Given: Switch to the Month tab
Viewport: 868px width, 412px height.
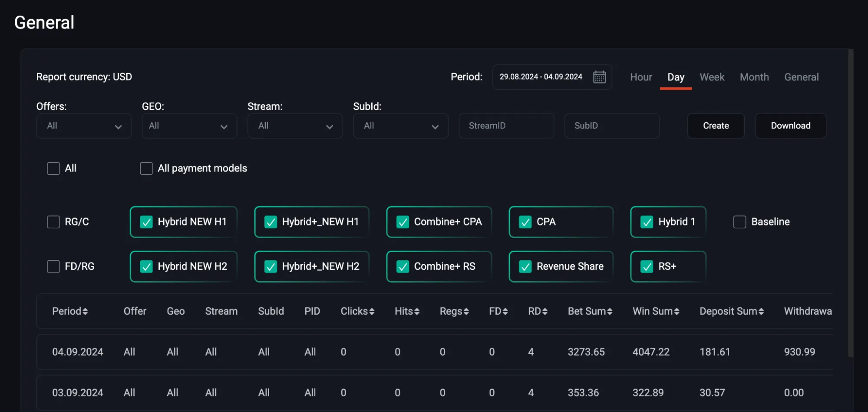Looking at the screenshot, I should [754, 77].
